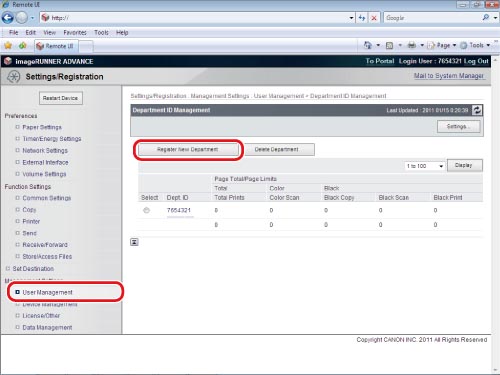Open Data Management in sidebar

47,327
